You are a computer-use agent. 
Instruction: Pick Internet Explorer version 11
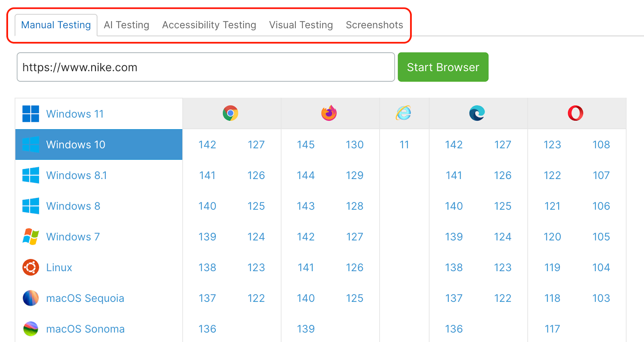pos(404,144)
